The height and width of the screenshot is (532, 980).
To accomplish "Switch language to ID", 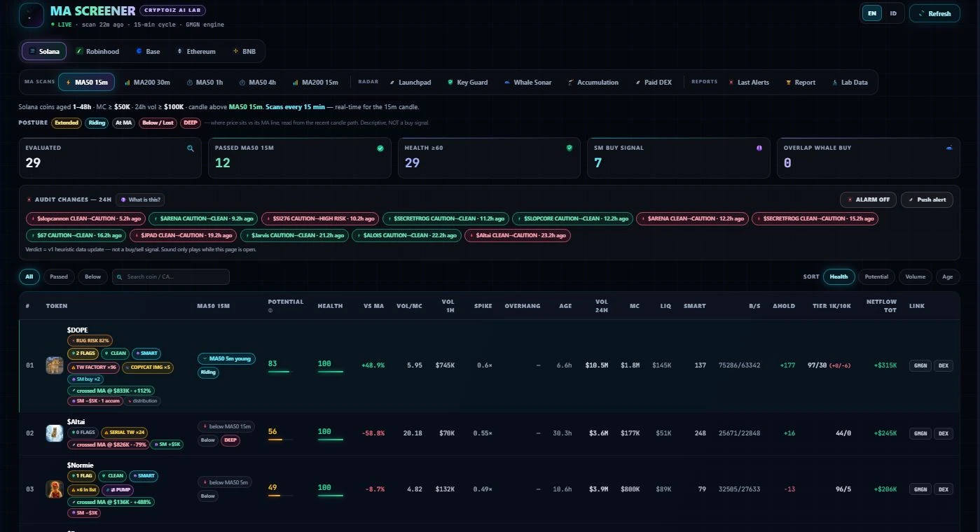I will click(893, 13).
